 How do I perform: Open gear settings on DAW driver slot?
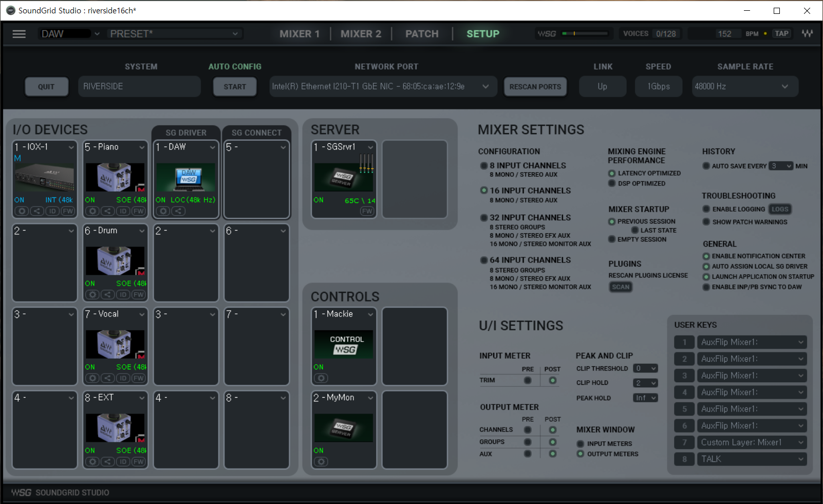[163, 211]
